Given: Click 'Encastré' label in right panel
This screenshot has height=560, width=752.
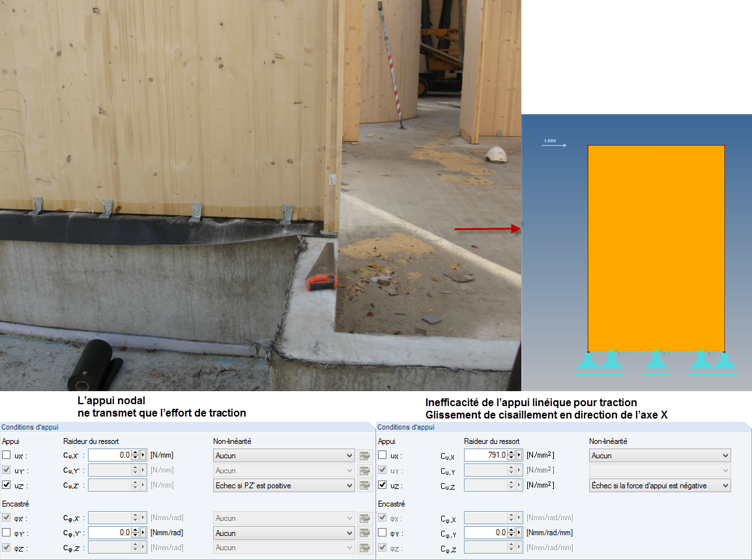Looking at the screenshot, I should 392,504.
